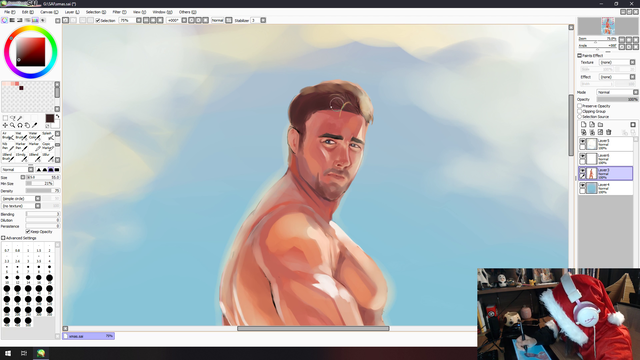Open the simple circle brush shape dropdown
This screenshot has height=360, width=640.
pyautogui.click(x=21, y=198)
